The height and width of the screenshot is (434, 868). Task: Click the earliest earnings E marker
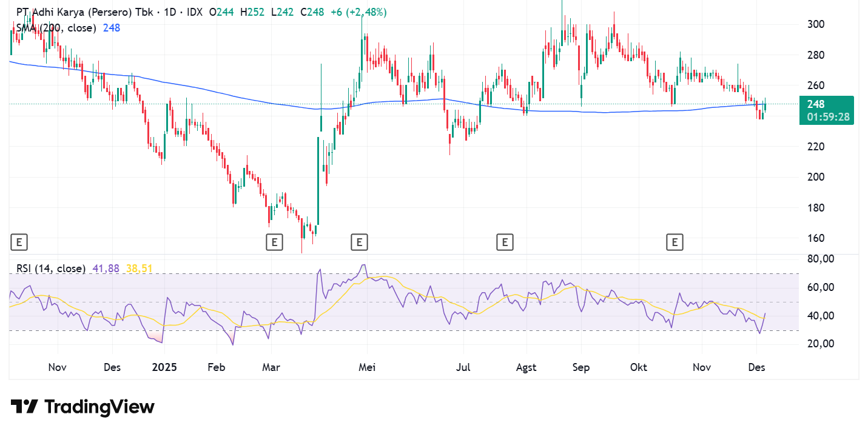pyautogui.click(x=19, y=242)
